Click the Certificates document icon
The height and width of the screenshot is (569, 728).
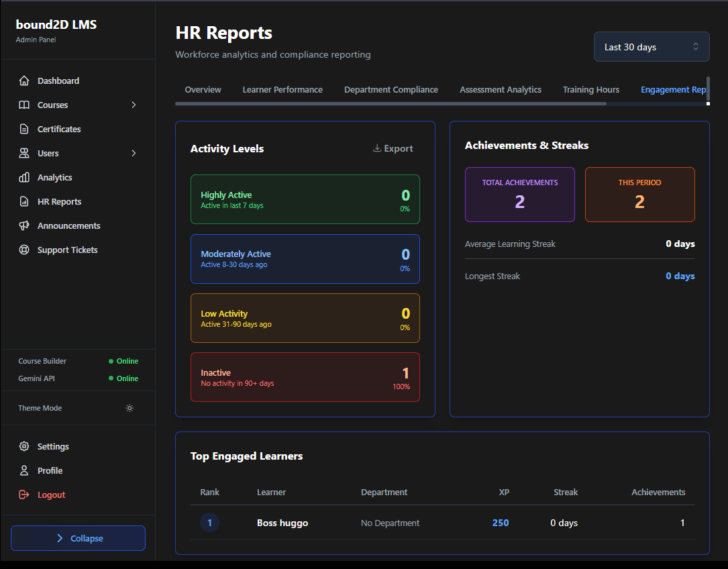click(24, 130)
